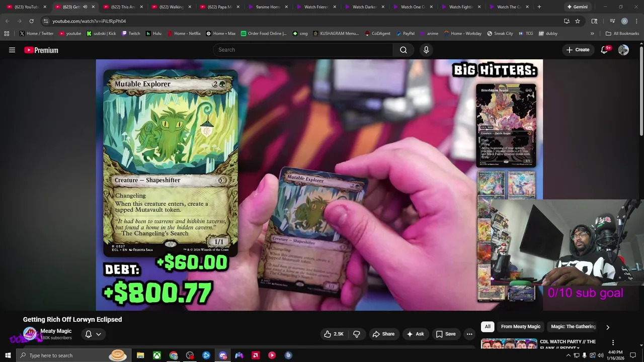Viewport: 644px width, 362px height.
Task: Show overflow bookmarks chevron
Action: pos(592,33)
